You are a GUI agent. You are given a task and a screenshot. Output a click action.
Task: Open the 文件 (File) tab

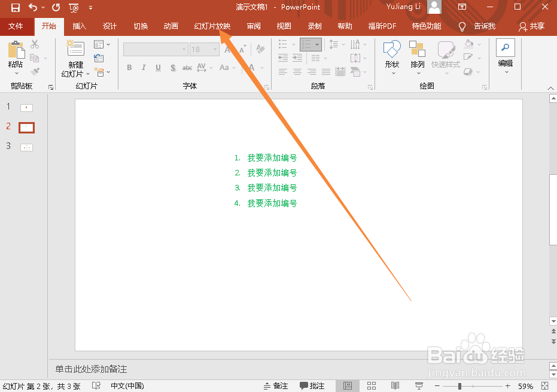pyautogui.click(x=16, y=26)
